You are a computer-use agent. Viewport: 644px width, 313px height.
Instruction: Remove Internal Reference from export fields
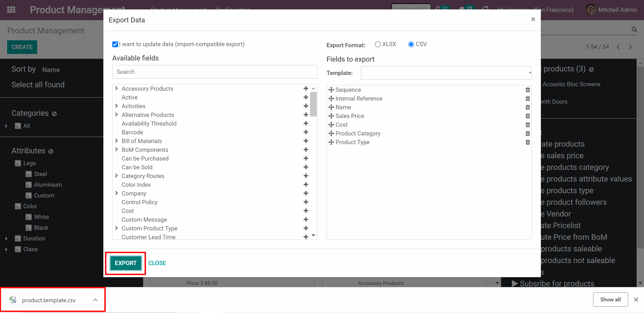pyautogui.click(x=528, y=99)
